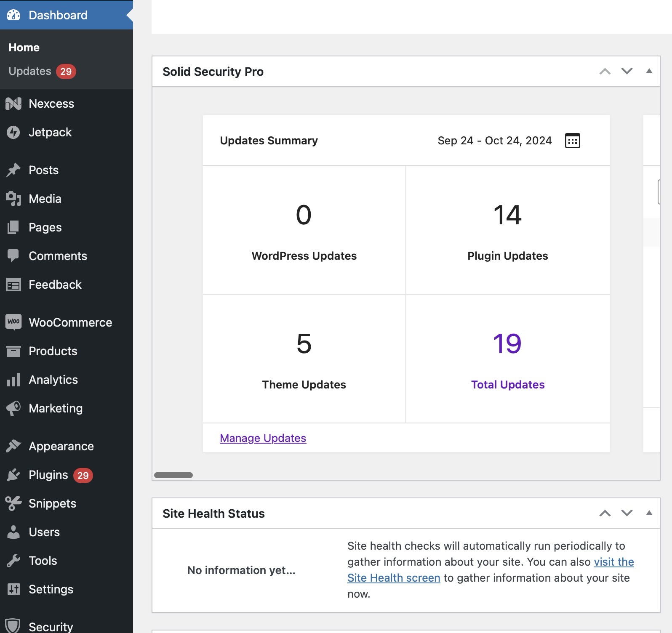Click the WooCommerce Woo icon

point(13,322)
